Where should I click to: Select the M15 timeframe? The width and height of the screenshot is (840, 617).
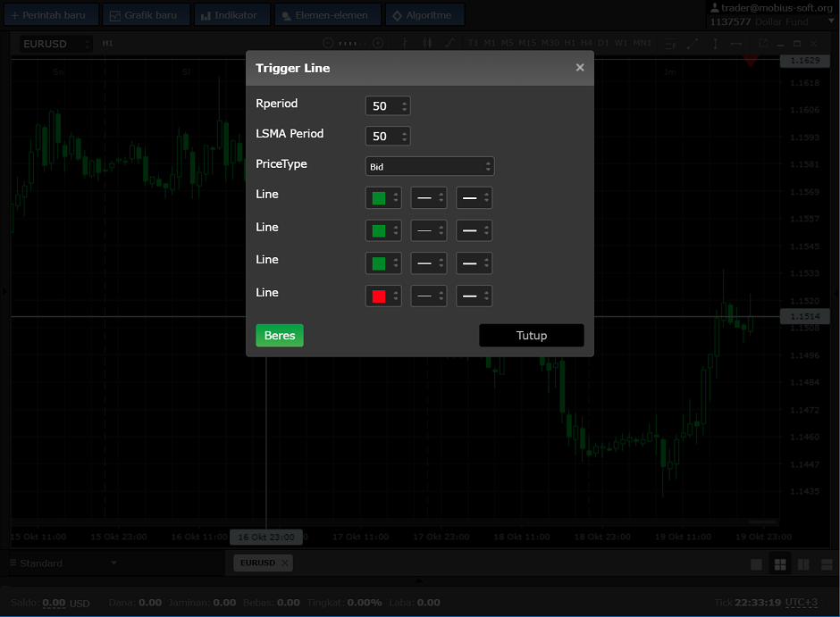click(x=527, y=44)
